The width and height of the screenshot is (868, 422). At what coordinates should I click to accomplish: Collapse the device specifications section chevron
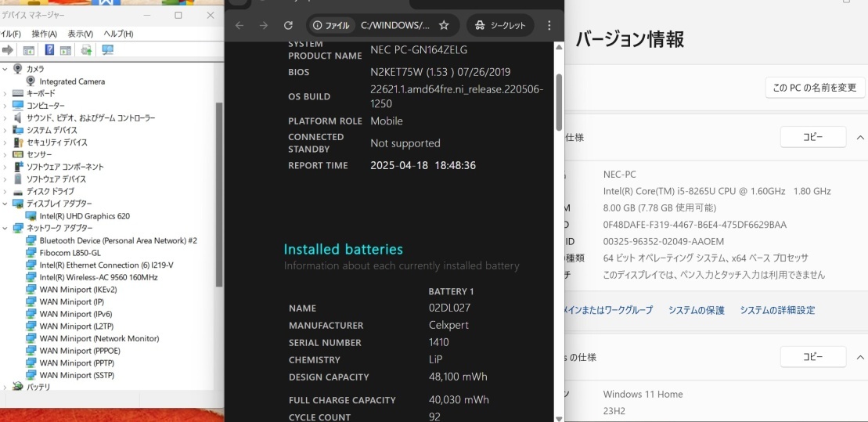pyautogui.click(x=859, y=137)
